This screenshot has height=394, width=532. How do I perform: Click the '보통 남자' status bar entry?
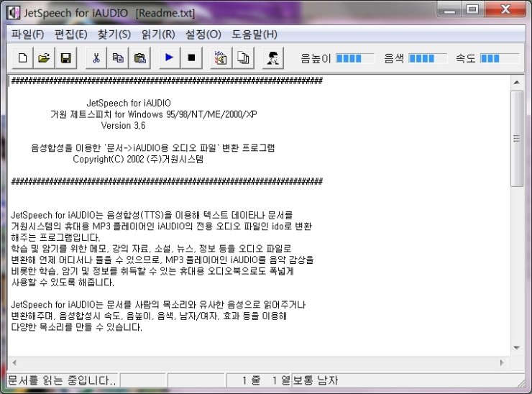pyautogui.click(x=315, y=380)
